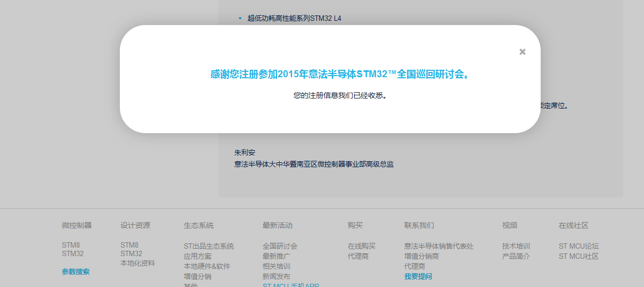This screenshot has height=287, width=644.
Task: Open the 新闻发布 link
Action: point(276,277)
